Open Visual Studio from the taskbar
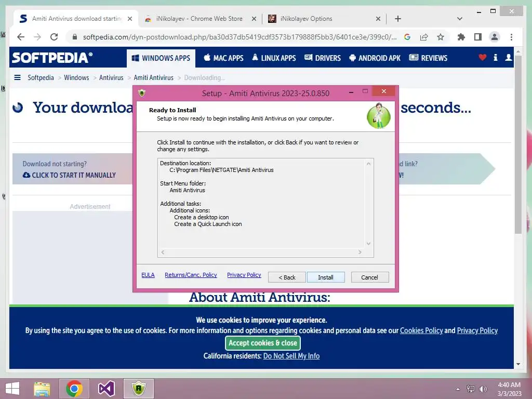 (106, 389)
